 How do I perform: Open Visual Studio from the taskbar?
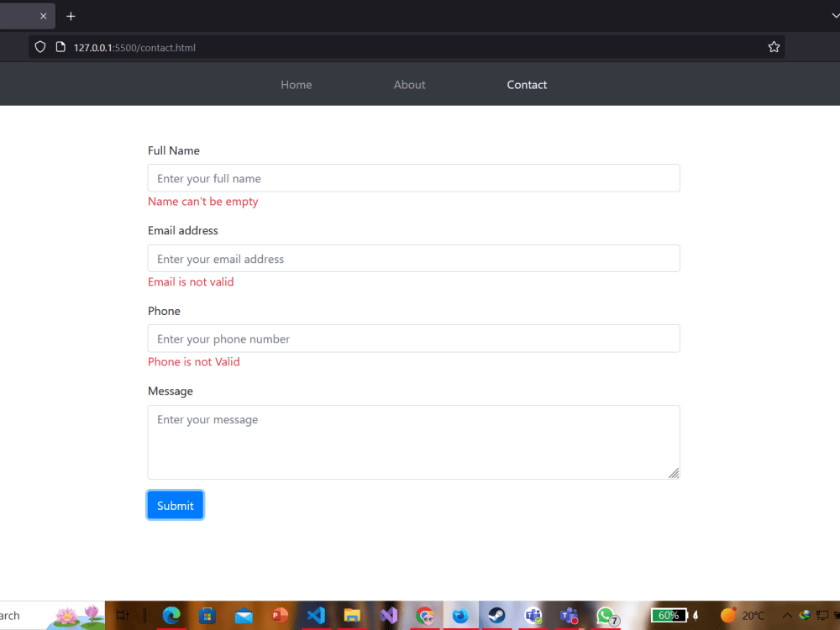tap(388, 616)
